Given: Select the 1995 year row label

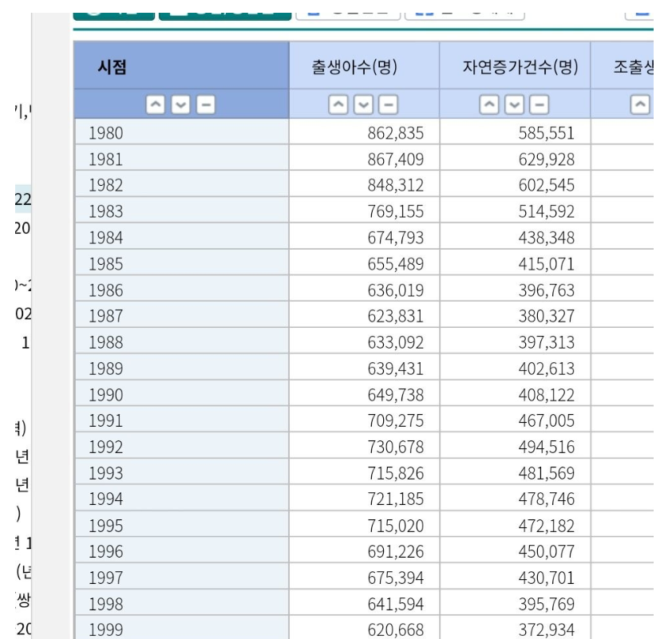Looking at the screenshot, I should point(106,526).
